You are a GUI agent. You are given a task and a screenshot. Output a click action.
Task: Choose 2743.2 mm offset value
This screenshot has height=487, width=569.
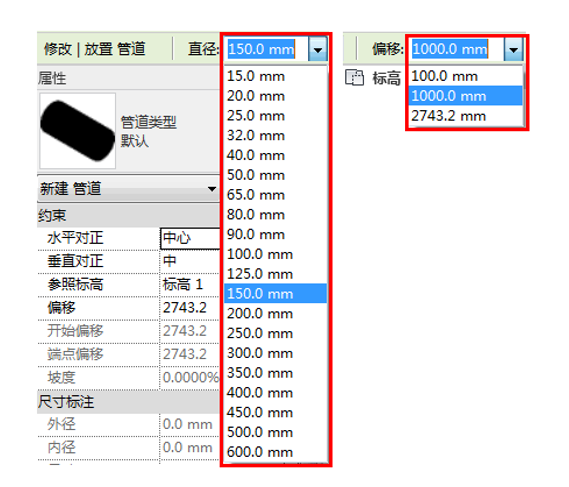pyautogui.click(x=466, y=116)
